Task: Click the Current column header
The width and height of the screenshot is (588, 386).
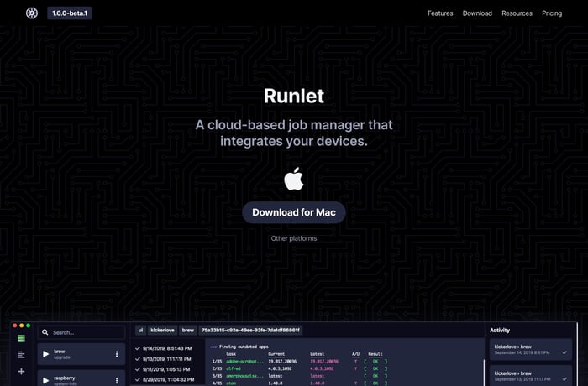Action: coord(276,354)
